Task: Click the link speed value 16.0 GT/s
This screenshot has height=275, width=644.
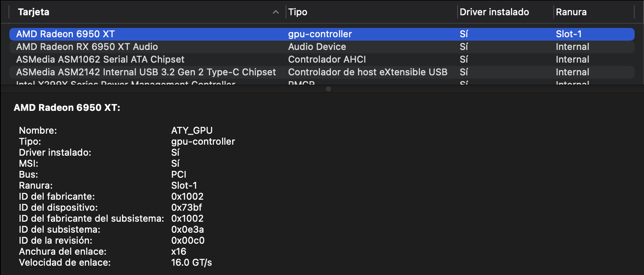Action: pyautogui.click(x=192, y=262)
